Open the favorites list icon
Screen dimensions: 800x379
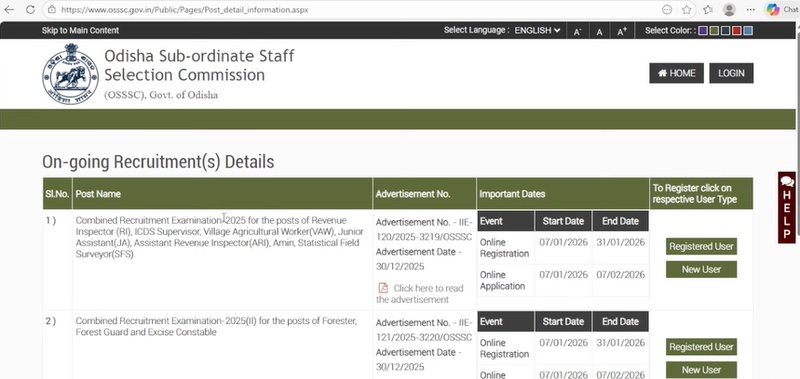708,10
